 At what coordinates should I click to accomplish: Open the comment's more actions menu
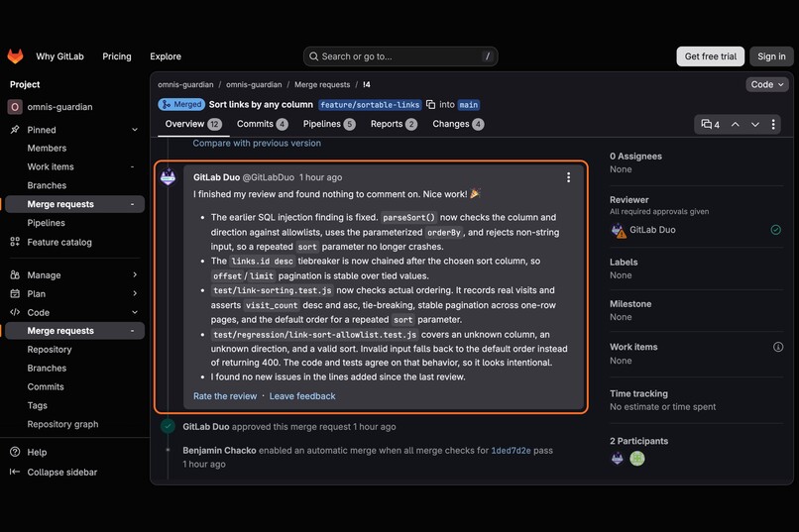point(569,177)
